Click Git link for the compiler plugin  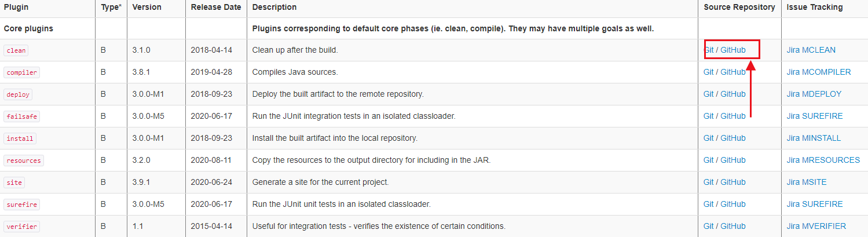point(708,72)
